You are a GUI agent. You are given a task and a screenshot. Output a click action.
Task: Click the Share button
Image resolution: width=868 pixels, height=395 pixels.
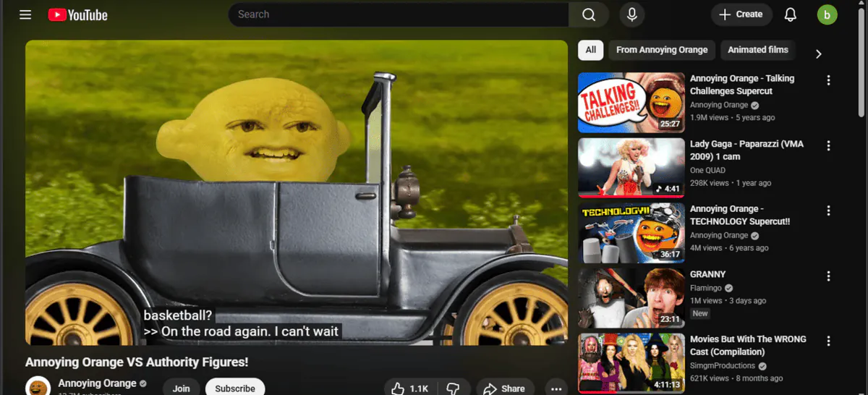(x=505, y=388)
